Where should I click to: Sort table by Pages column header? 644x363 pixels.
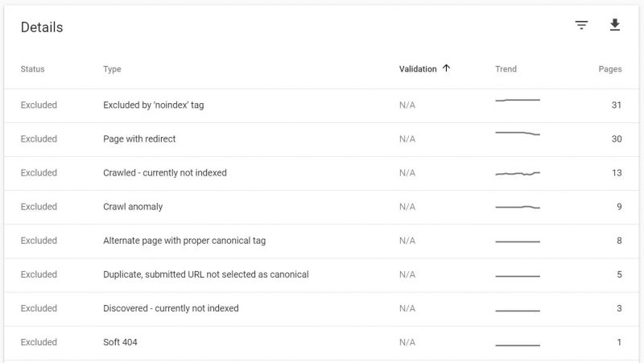click(x=610, y=69)
